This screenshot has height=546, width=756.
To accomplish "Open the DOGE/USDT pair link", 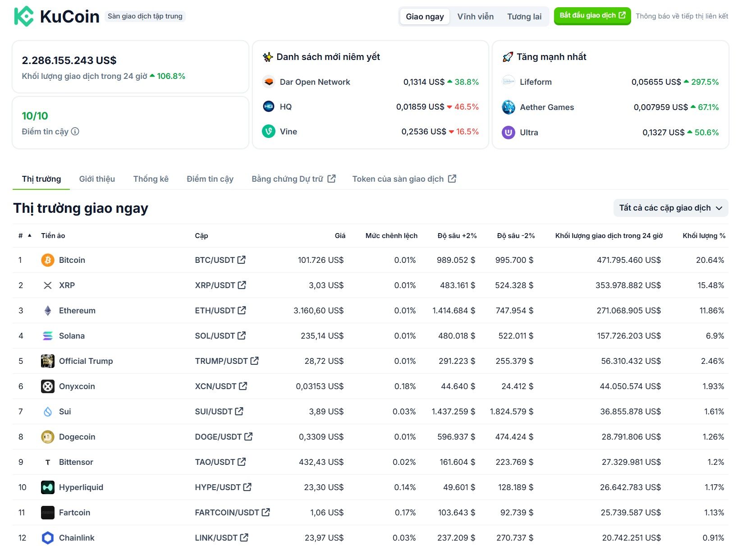I will pos(224,437).
